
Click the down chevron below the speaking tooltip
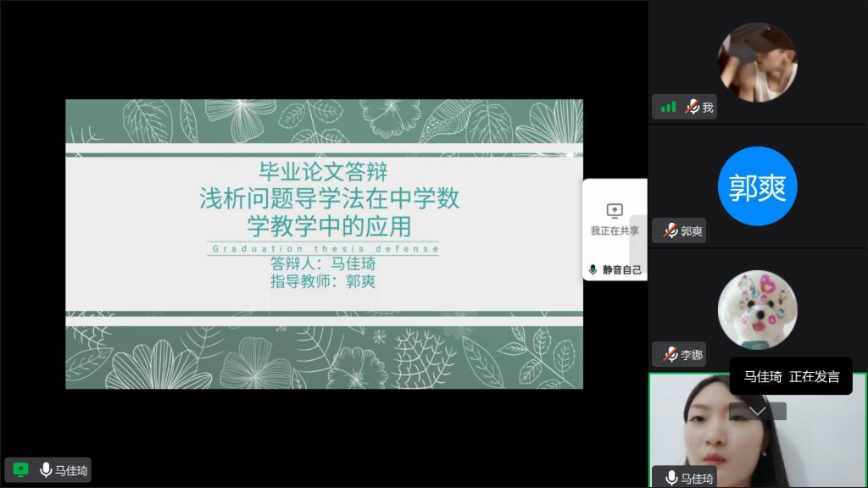click(758, 411)
